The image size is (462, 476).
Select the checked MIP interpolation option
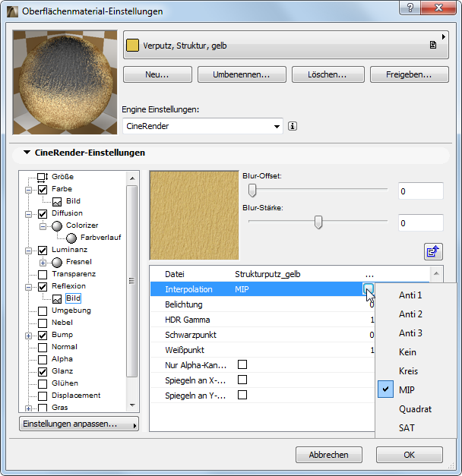(416, 389)
